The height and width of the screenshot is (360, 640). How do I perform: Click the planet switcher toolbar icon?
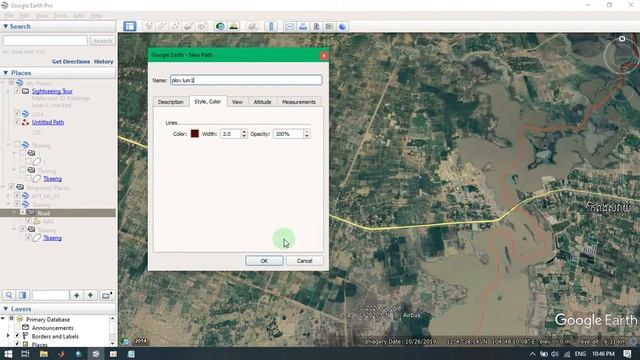[252, 27]
